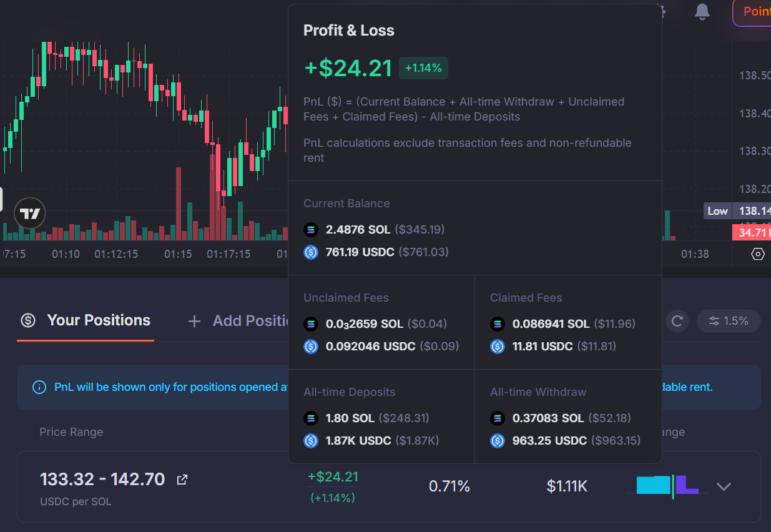This screenshot has height=532, width=771.
Task: Refresh positions with circular arrow icon
Action: (x=677, y=321)
